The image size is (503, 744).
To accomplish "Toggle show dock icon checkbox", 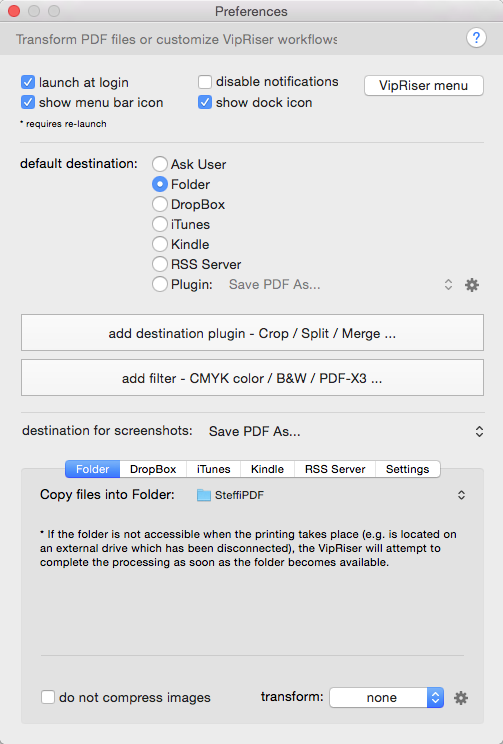I will click(x=205, y=102).
